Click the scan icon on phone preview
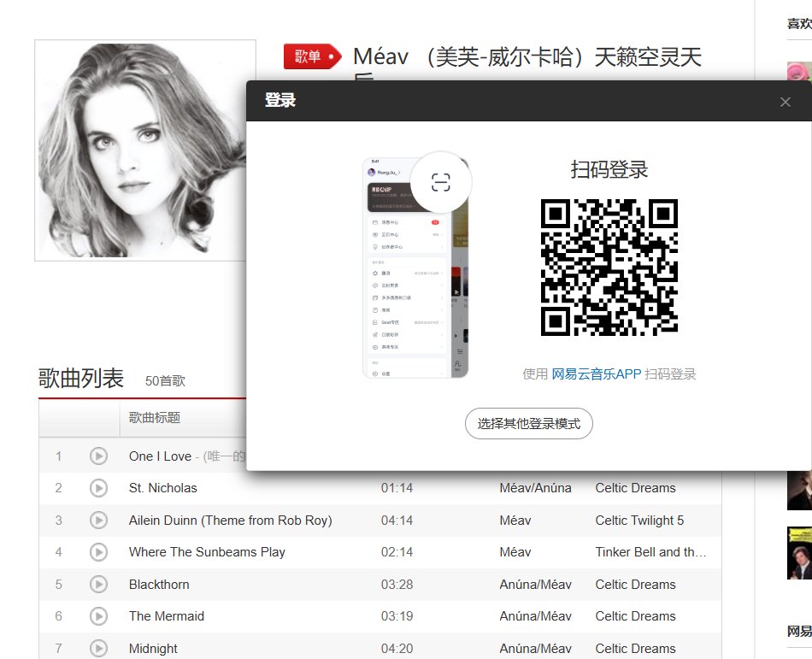This screenshot has width=812, height=659. click(441, 182)
